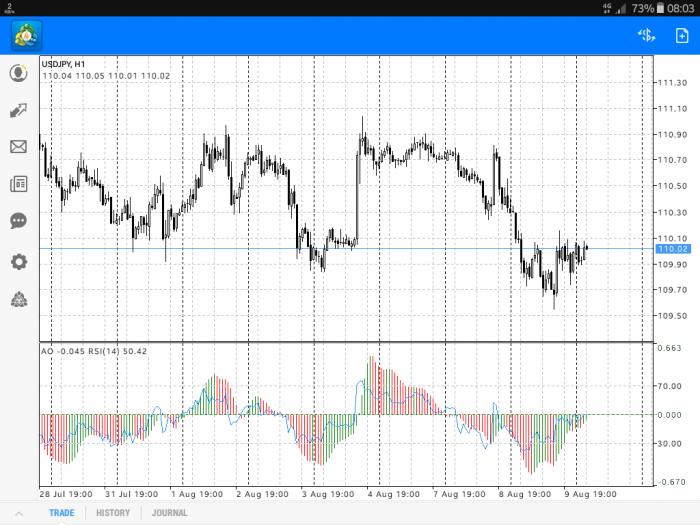Switch to the TRADE tab
The height and width of the screenshot is (525, 700).
click(62, 512)
